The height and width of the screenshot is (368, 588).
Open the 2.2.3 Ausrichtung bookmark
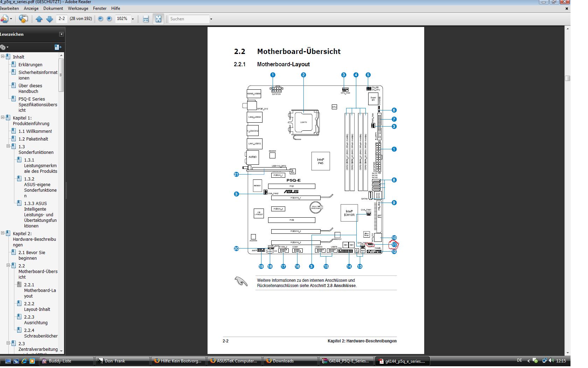(36, 320)
